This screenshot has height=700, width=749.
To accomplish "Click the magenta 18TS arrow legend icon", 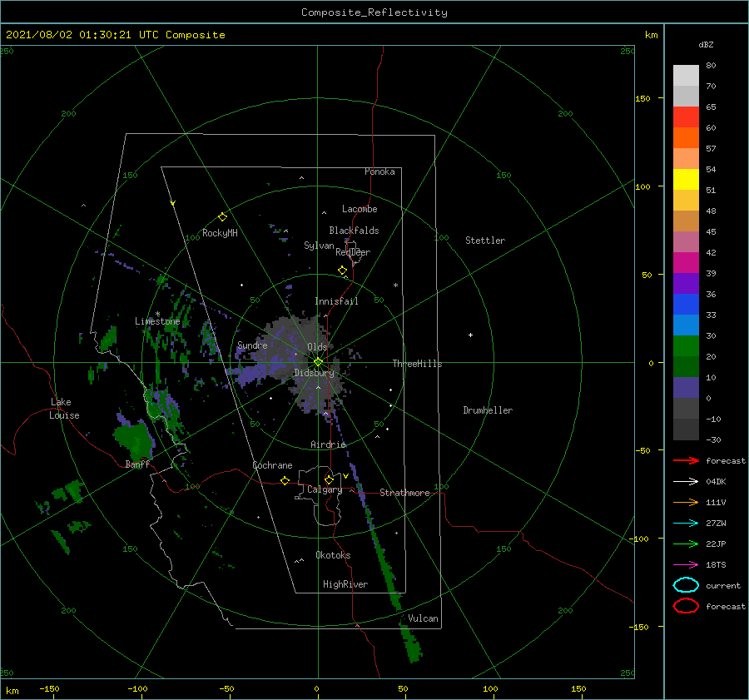I will coord(686,565).
